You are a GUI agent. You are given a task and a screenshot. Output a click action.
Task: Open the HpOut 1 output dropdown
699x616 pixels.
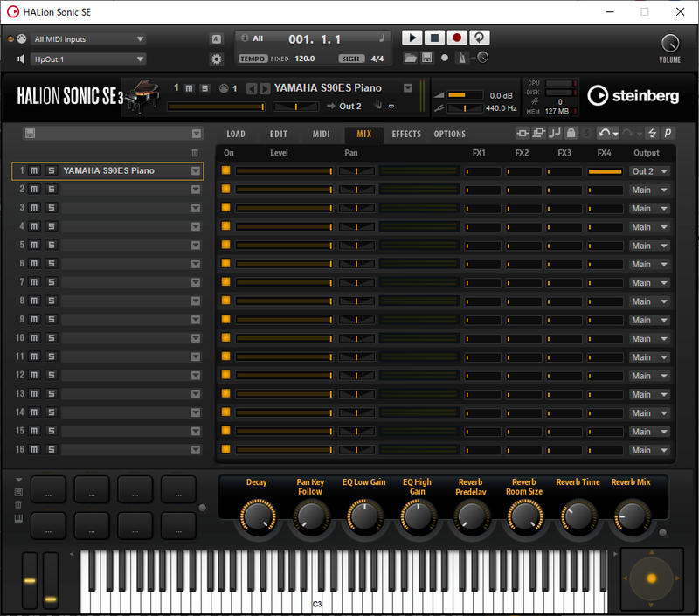click(88, 59)
